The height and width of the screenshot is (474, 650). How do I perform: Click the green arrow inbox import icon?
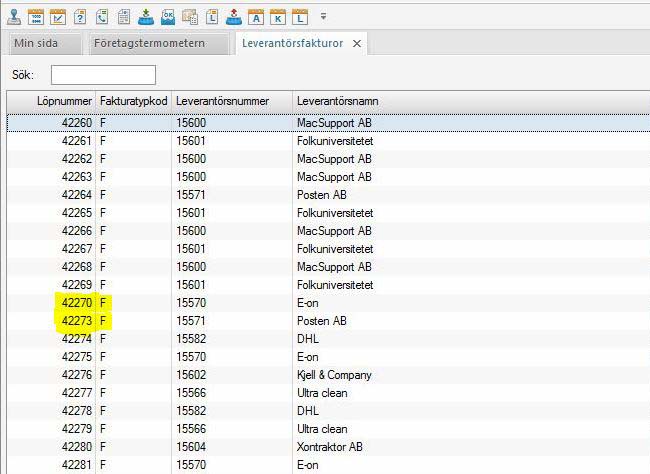point(146,17)
